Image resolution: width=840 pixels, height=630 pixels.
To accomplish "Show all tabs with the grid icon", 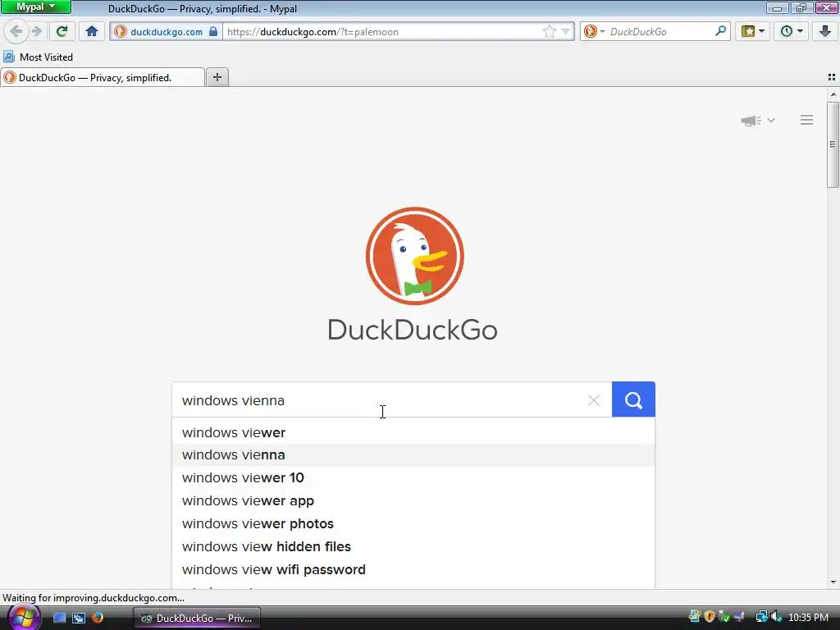I will [832, 77].
